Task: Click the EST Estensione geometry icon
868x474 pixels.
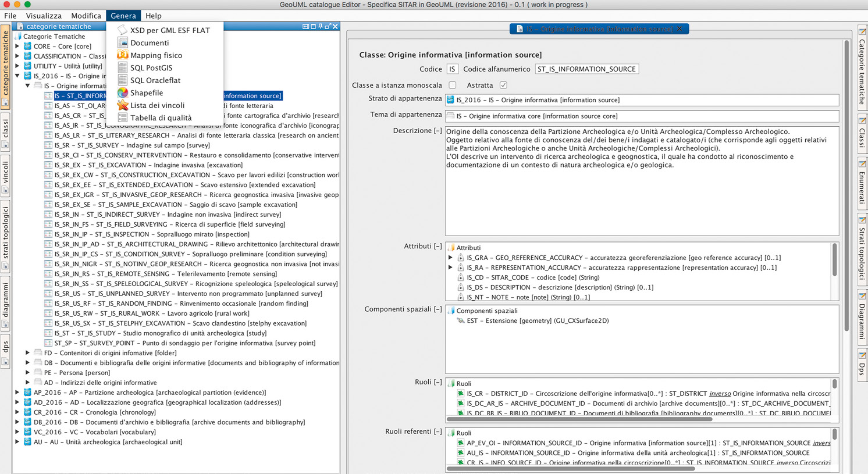Action: [x=460, y=320]
